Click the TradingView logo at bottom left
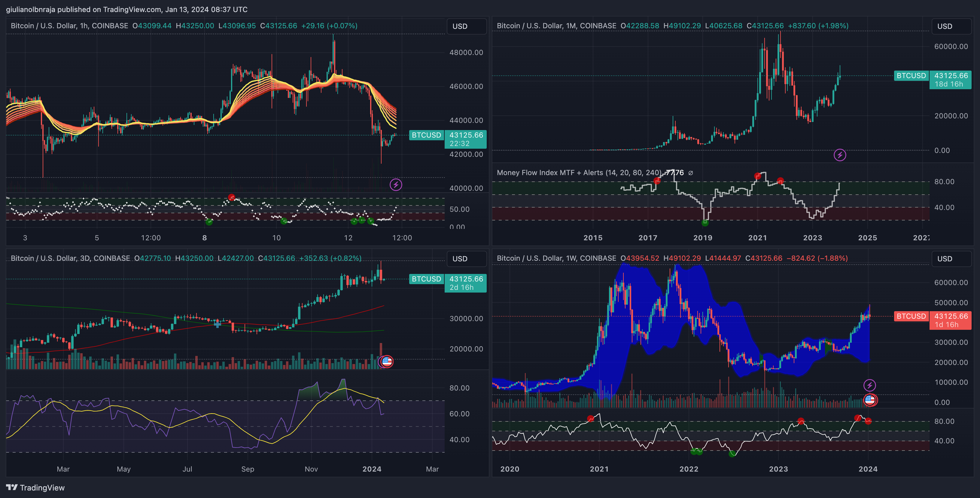The height and width of the screenshot is (498, 980). pyautogui.click(x=35, y=487)
